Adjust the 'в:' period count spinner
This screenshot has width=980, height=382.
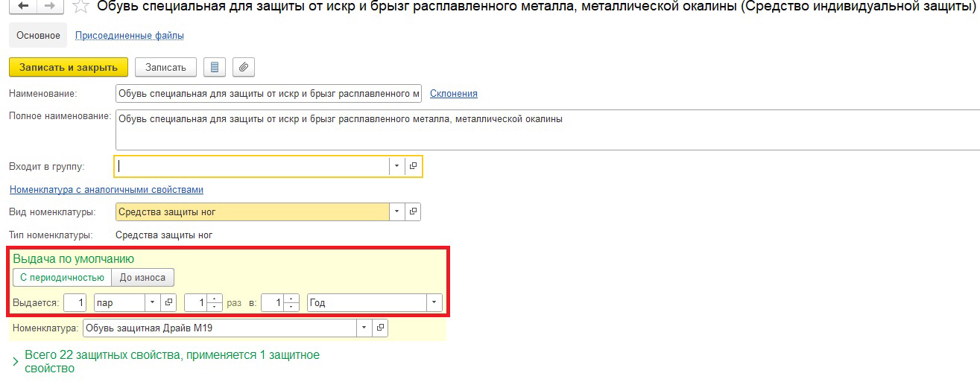tap(293, 303)
